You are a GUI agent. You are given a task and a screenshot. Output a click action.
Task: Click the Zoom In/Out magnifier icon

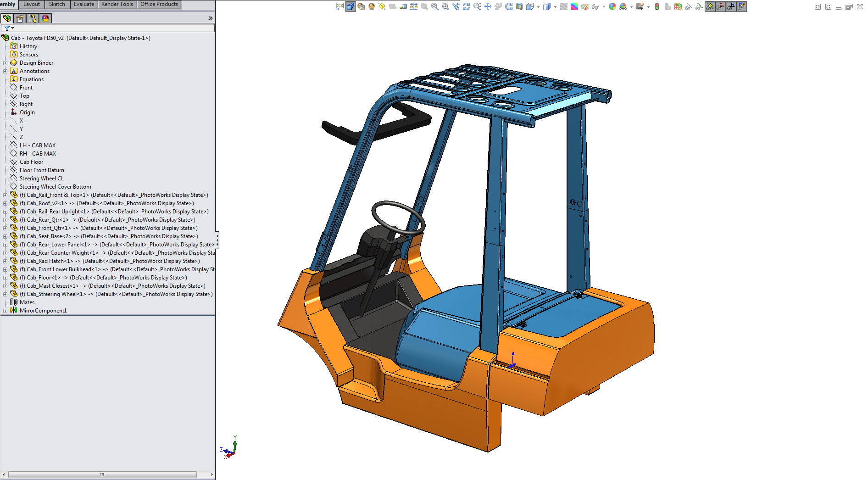(477, 6)
